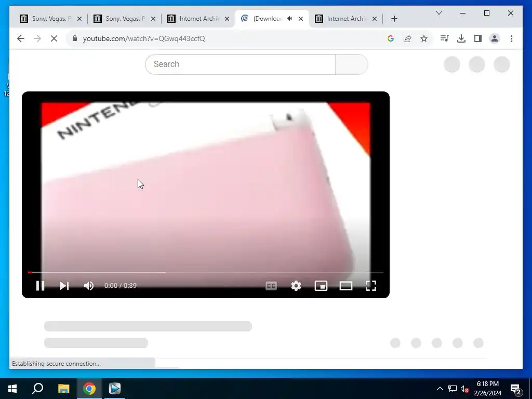Stop loading the page
532x399 pixels.
point(54,38)
